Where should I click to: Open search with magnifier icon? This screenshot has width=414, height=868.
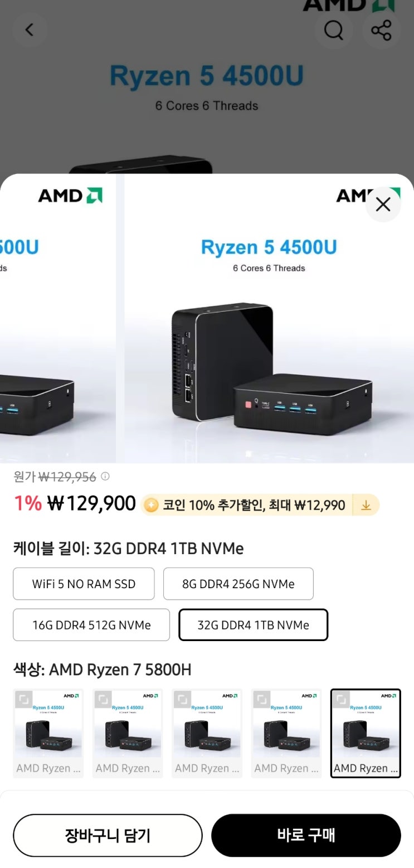click(333, 30)
